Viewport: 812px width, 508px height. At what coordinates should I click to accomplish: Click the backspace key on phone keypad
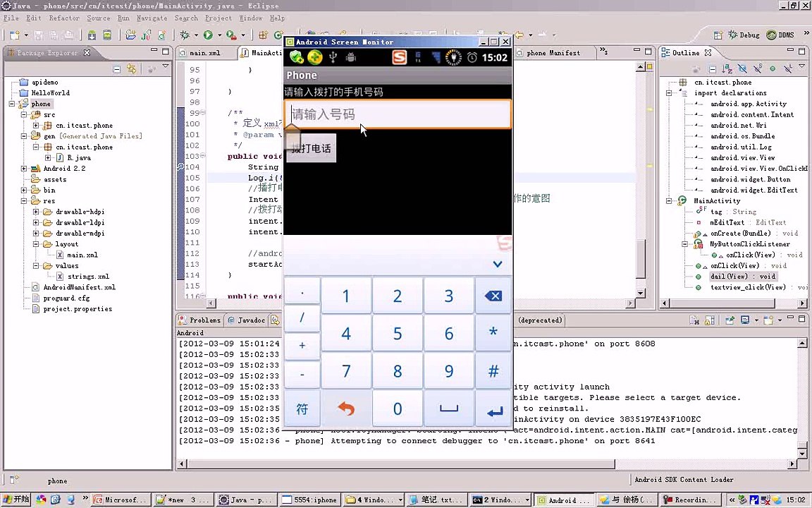(x=493, y=296)
